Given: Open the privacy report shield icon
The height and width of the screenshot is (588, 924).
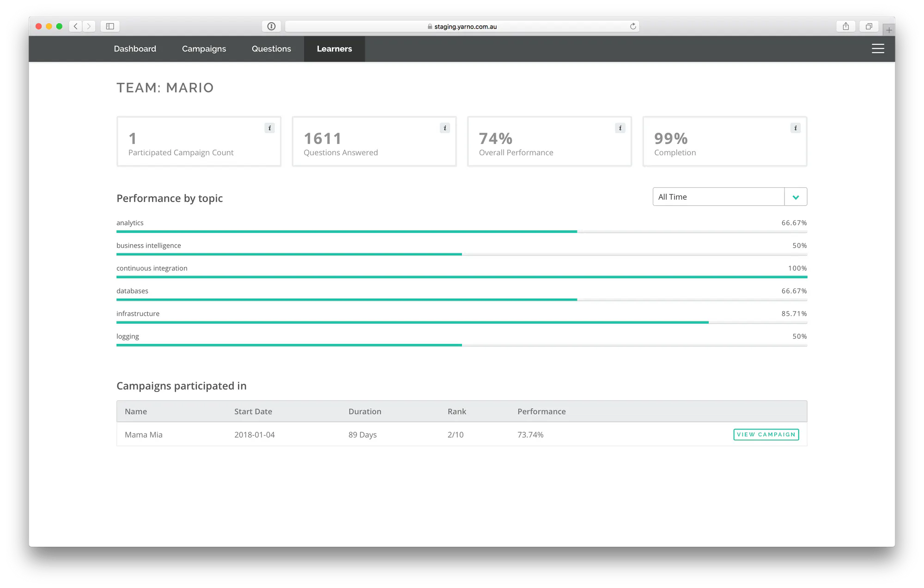Looking at the screenshot, I should [271, 26].
